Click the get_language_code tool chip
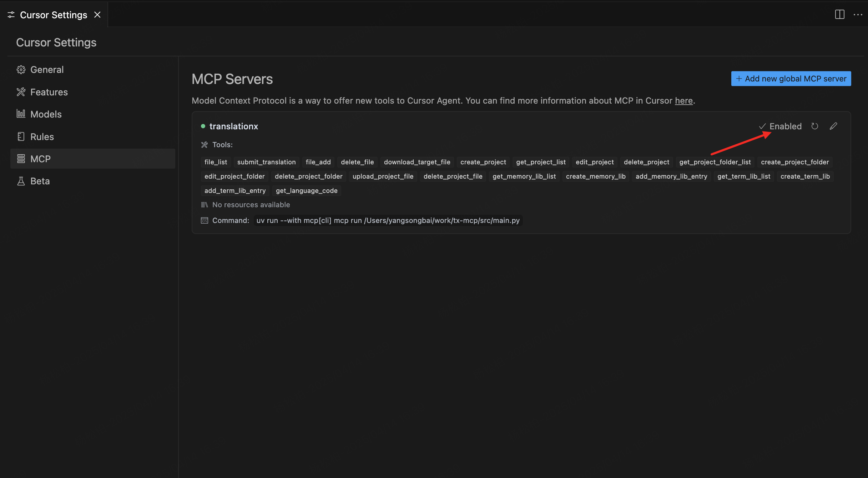 coord(307,191)
